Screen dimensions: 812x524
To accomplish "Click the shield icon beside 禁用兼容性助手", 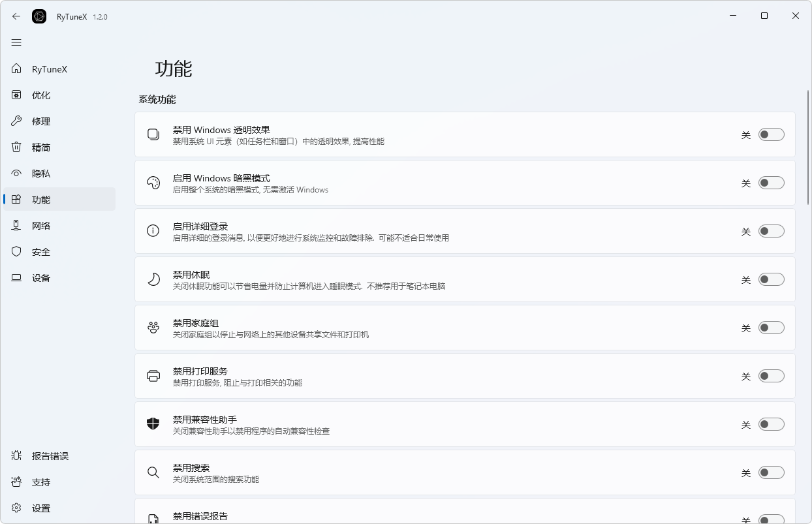I will (x=153, y=424).
